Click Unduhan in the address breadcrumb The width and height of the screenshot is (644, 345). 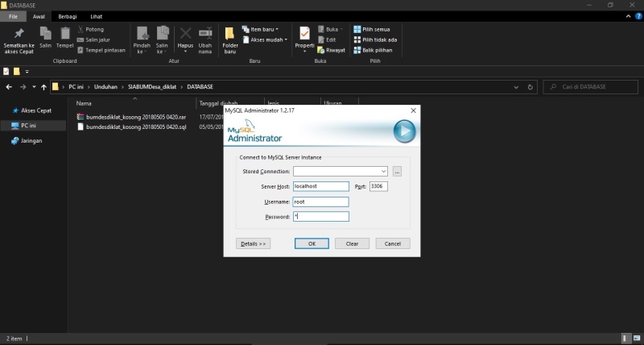click(105, 87)
